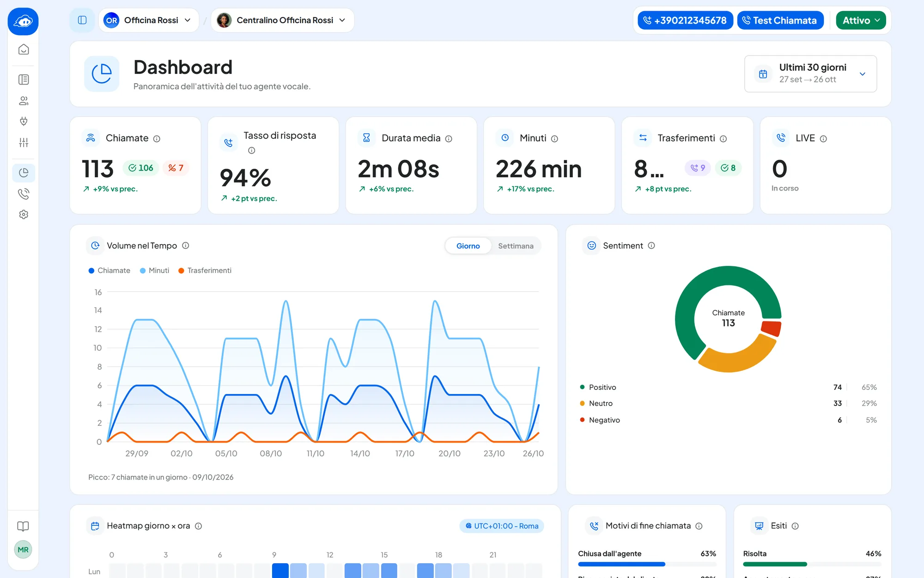This screenshot has width=924, height=578.
Task: Click the Positivo sentiment legend row
Action: (728, 387)
